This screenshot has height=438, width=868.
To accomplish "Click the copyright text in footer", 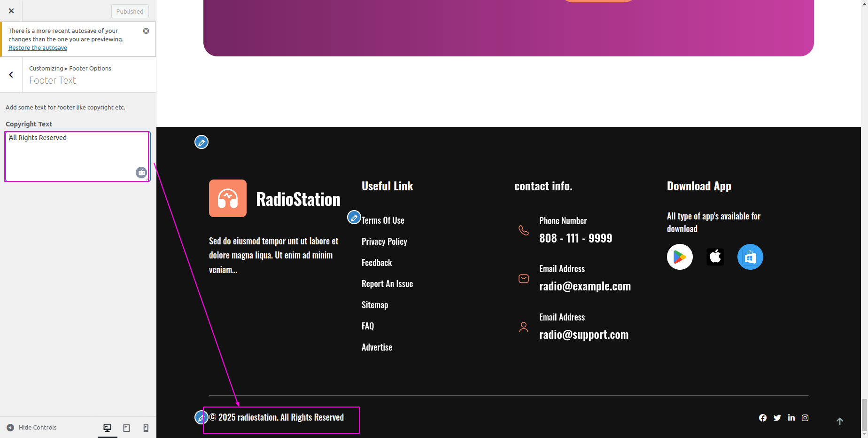I will (277, 417).
